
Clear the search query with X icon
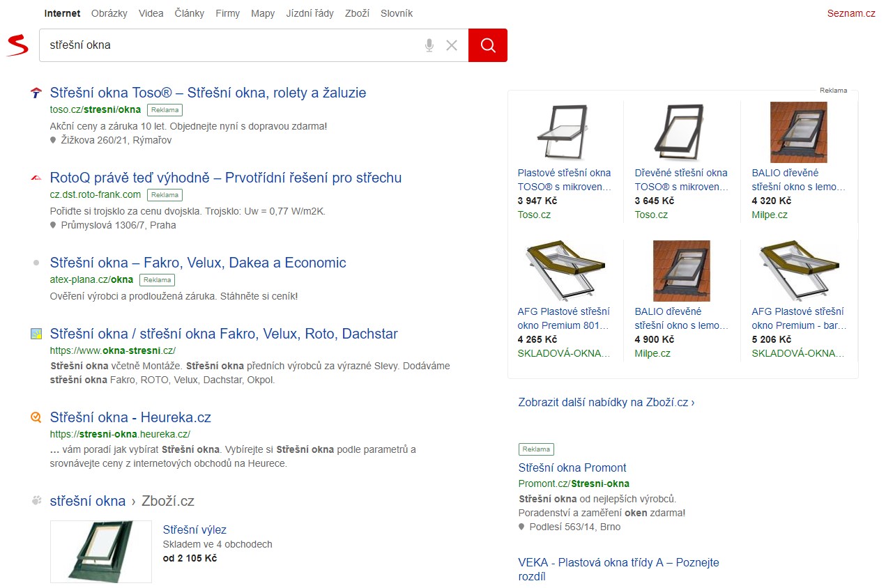452,45
